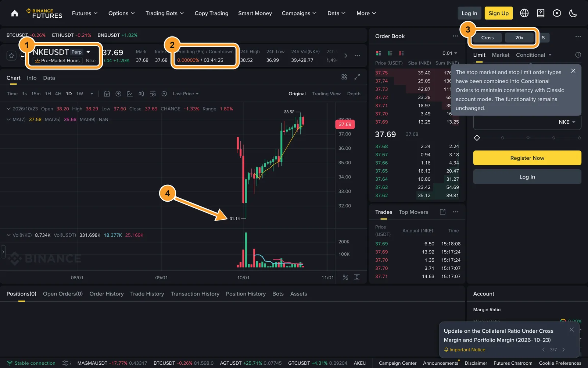Expand Trading Bots menu

click(165, 13)
